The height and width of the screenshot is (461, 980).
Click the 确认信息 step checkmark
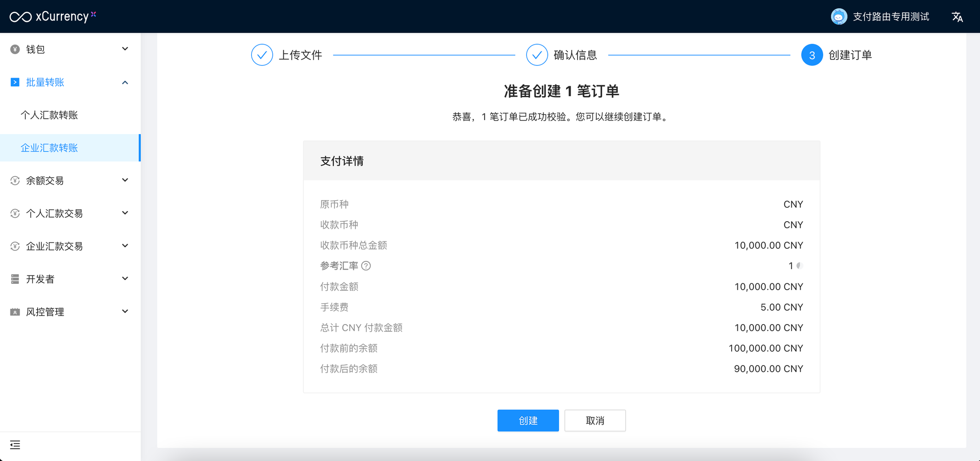536,55
